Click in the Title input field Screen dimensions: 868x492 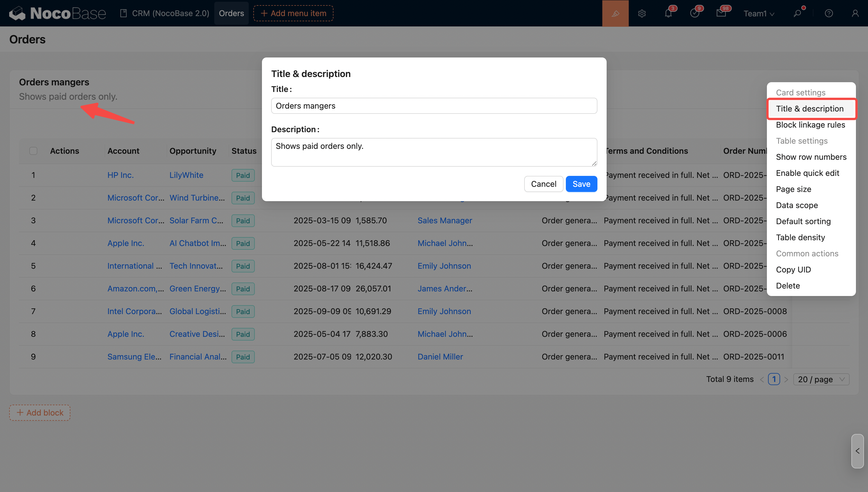(x=434, y=106)
